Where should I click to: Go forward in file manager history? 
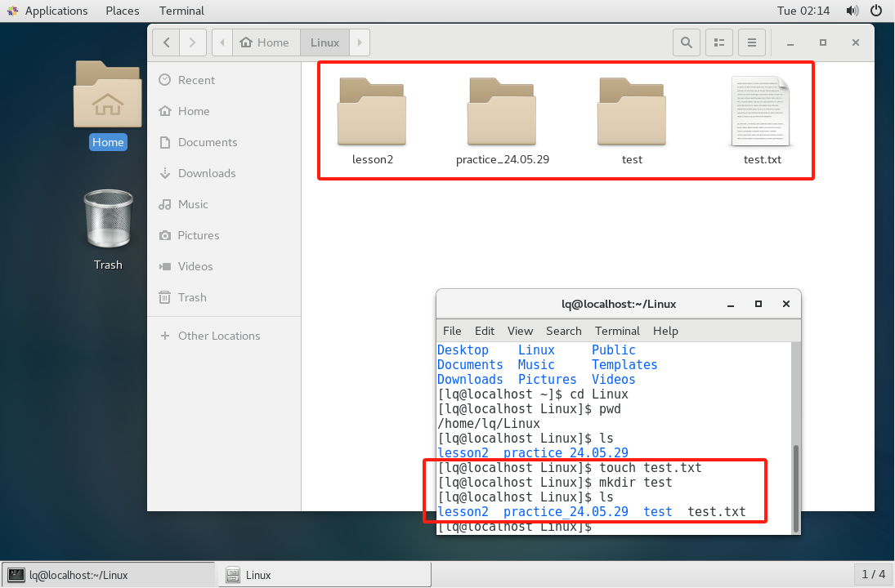pyautogui.click(x=192, y=42)
